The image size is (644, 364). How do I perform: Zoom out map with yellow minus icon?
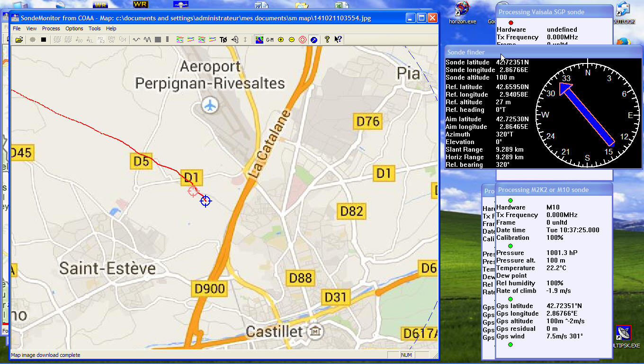pos(292,40)
